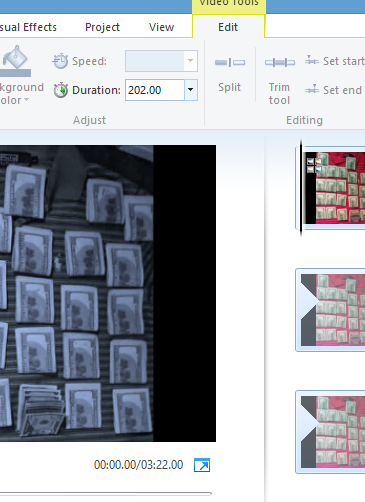Click the Speed stopwatch icon
Image resolution: width=365 pixels, height=502 pixels.
60,61
